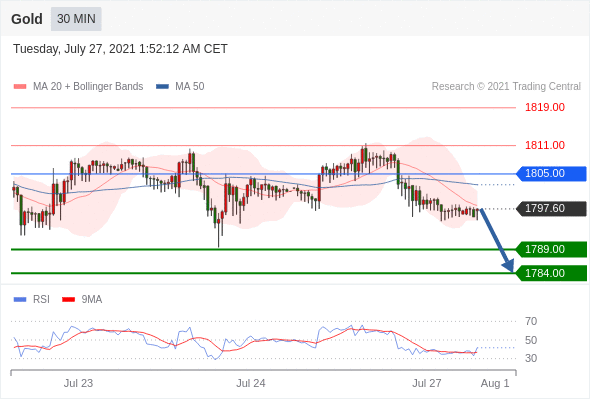Select the 1784.00 green target tag
Viewport: 590px width, 400px height.
coord(551,273)
